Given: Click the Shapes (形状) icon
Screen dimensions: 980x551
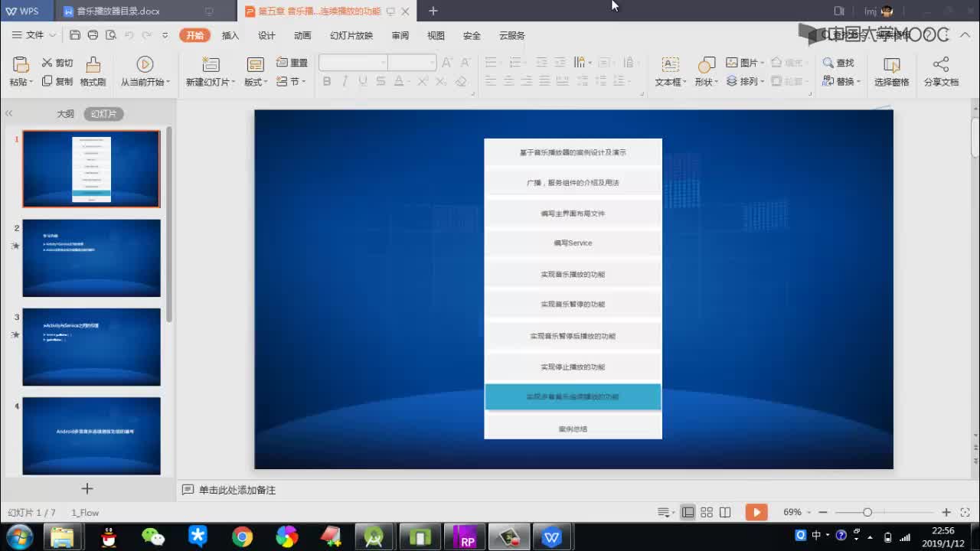Looking at the screenshot, I should click(x=707, y=64).
